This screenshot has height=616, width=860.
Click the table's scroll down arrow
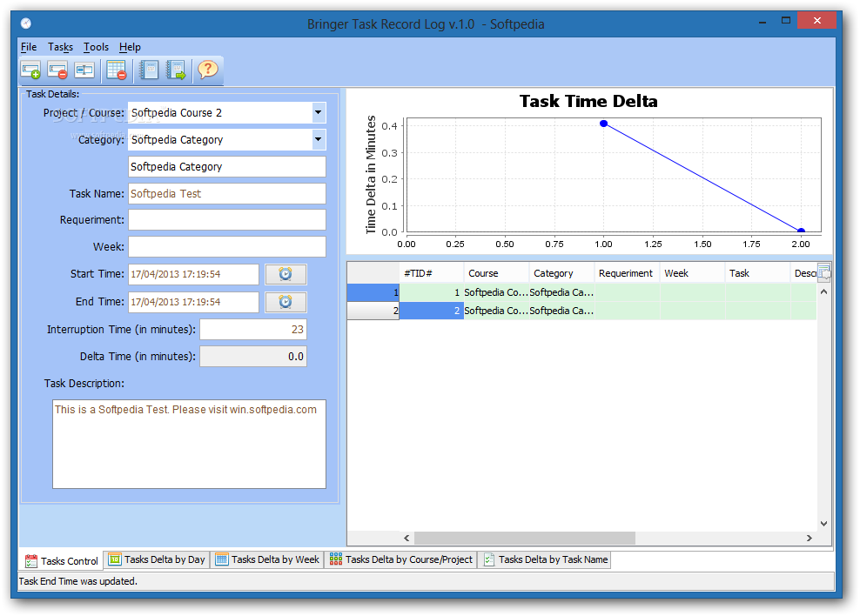tap(823, 524)
